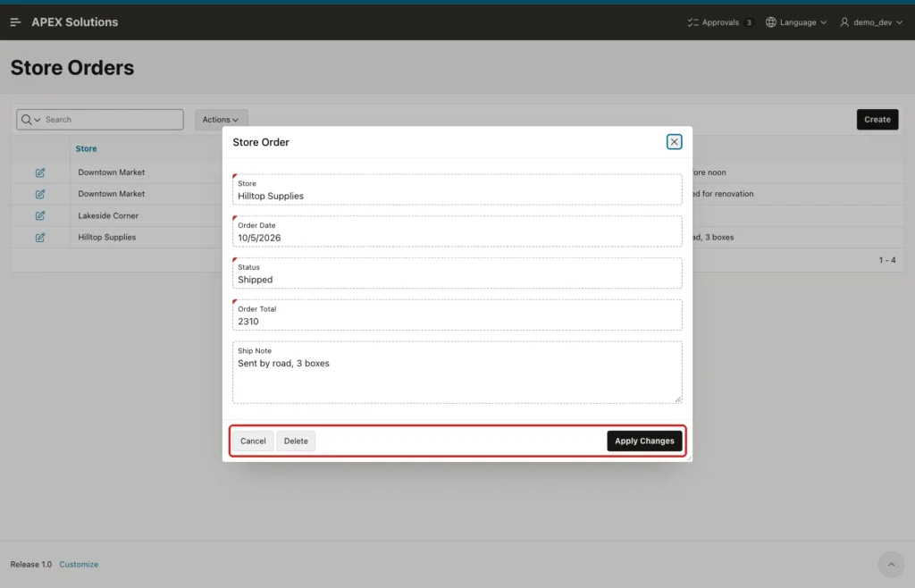This screenshot has width=915, height=588.
Task: Focus the Search input field
Action: [x=113, y=120]
